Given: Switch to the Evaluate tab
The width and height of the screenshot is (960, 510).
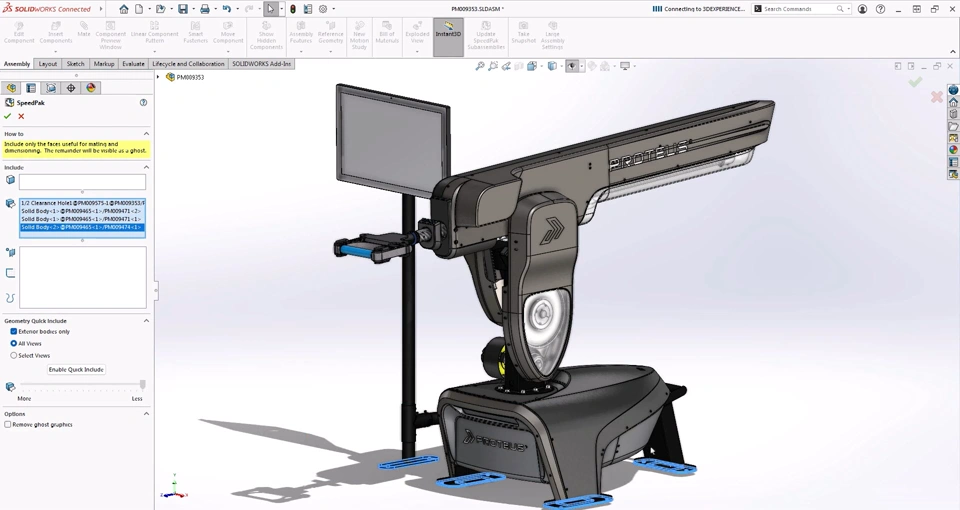Looking at the screenshot, I should (x=133, y=64).
